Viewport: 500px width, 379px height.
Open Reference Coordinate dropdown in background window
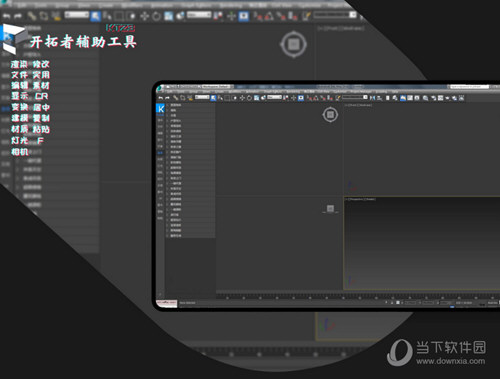[x=199, y=15]
